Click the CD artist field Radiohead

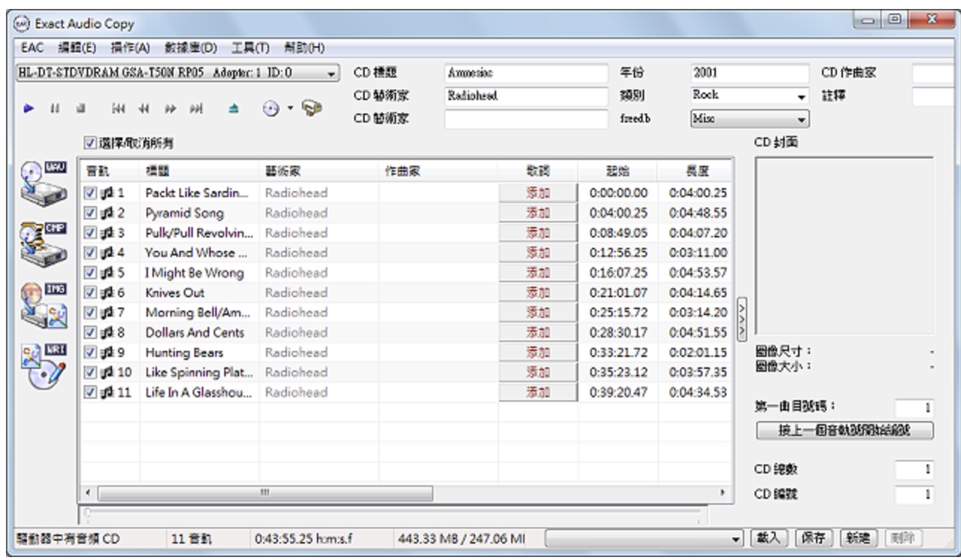point(526,96)
